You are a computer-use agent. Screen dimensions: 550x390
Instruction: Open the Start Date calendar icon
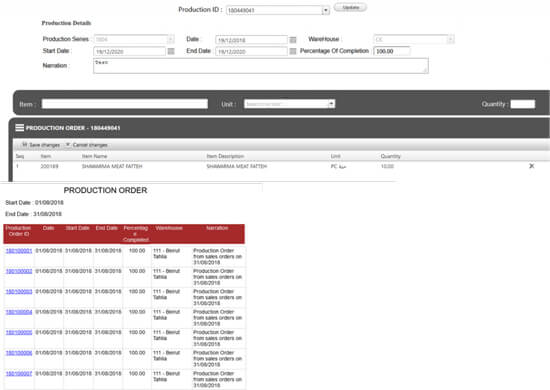tap(171, 52)
